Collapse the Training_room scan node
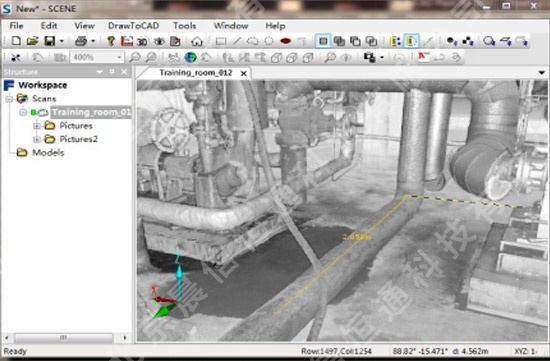This screenshot has width=550, height=361. pyautogui.click(x=23, y=112)
